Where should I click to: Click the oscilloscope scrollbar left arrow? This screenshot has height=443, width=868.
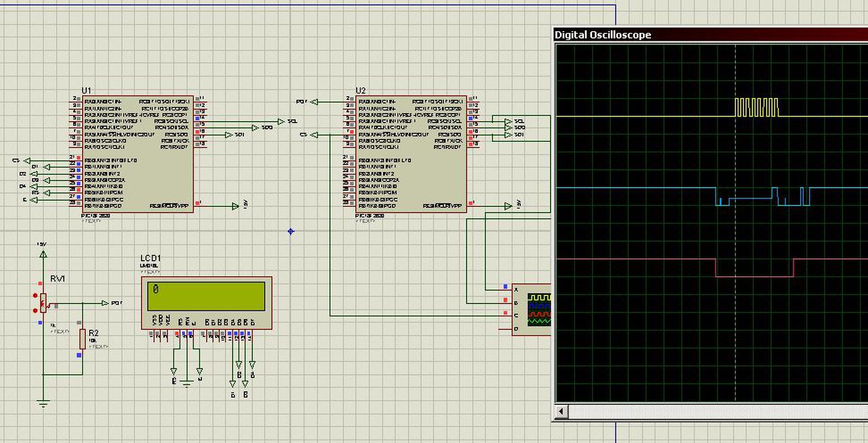[561, 411]
